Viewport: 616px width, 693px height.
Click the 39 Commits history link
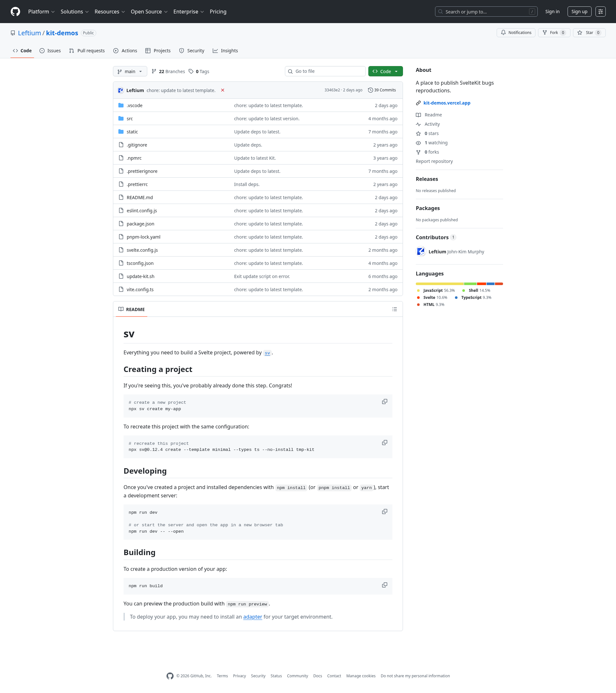[382, 90]
